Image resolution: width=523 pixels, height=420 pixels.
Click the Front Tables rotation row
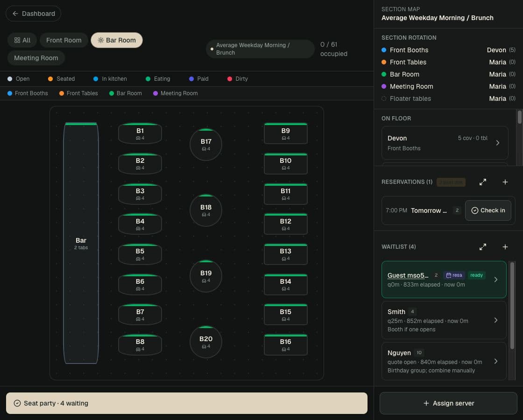point(448,63)
